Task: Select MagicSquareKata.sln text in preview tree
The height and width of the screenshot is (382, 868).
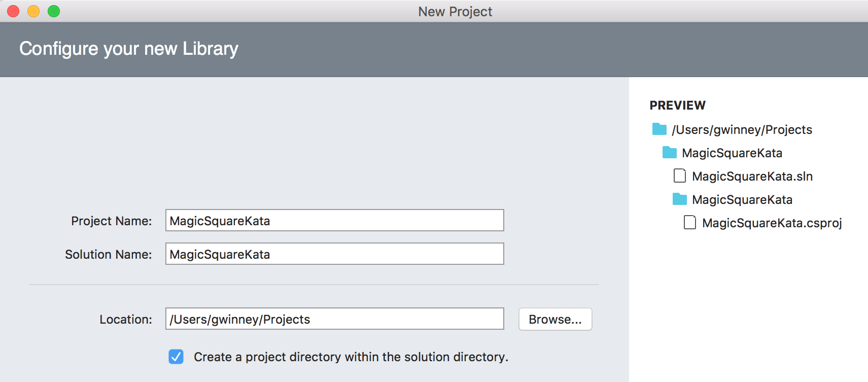Action: [752, 177]
